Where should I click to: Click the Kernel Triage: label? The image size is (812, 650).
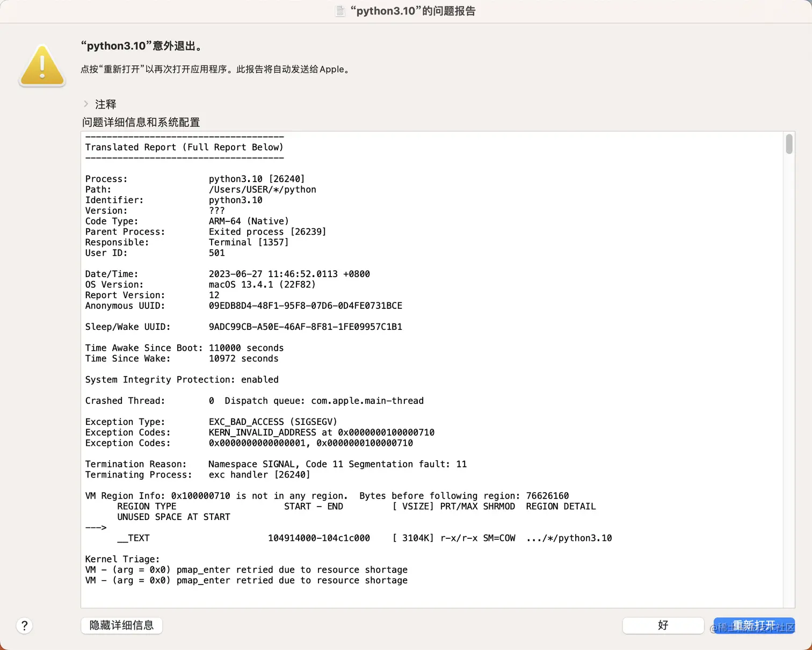122,559
